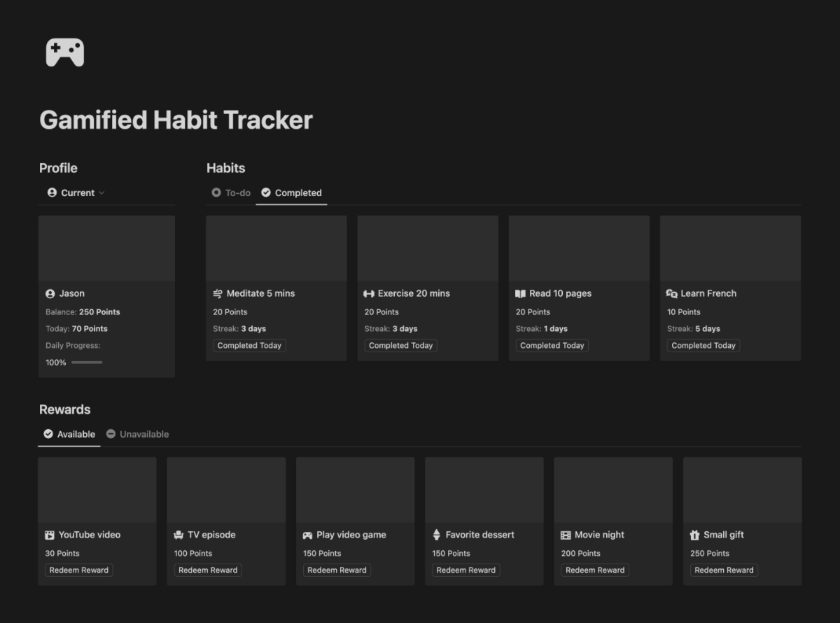This screenshot has height=623, width=840.
Task: Open the Unavailable rewards tab
Action: 138,434
